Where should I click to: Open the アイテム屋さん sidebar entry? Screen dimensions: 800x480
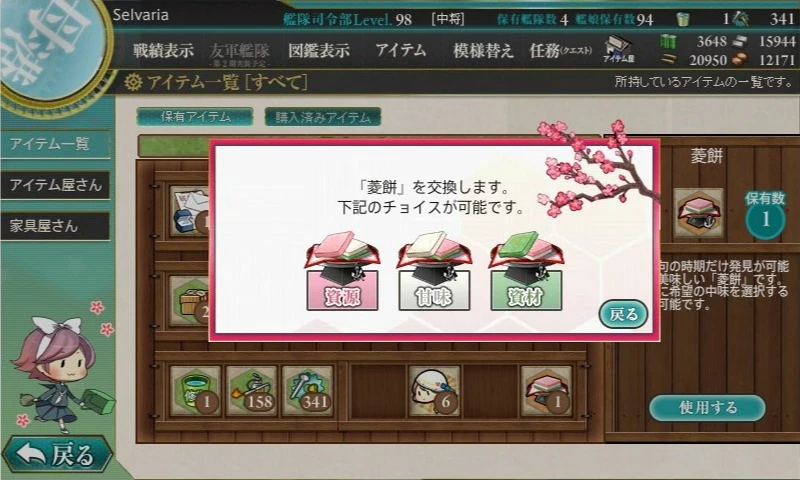coord(55,185)
